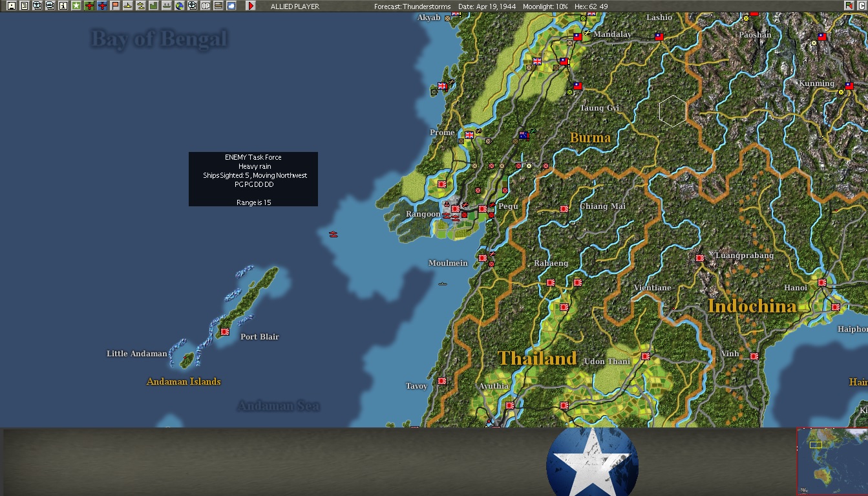868x496 pixels.
Task: Open the lined document report icon
Action: pyautogui.click(x=24, y=6)
